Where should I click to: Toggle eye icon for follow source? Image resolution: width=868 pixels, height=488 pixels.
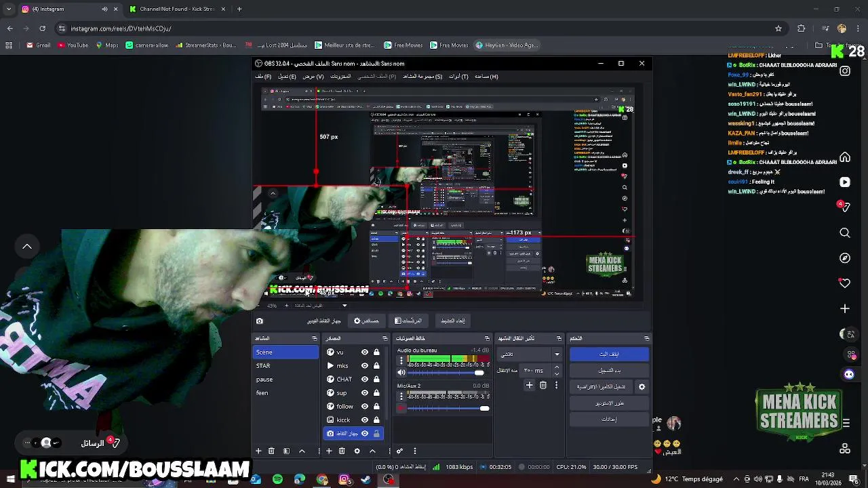point(365,407)
